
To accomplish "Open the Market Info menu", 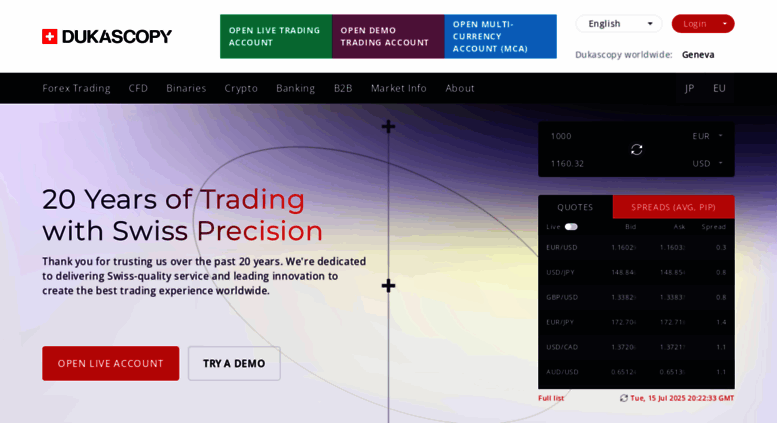I will pyautogui.click(x=398, y=88).
